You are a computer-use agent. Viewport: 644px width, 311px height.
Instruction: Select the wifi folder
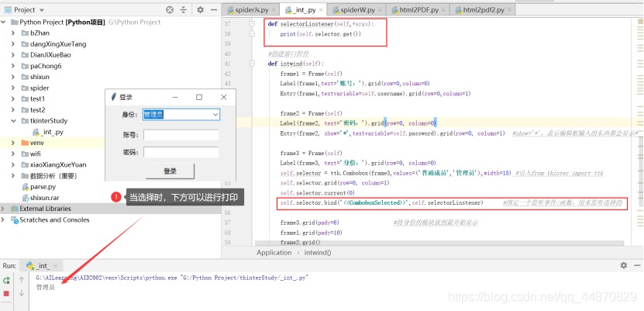pos(36,154)
